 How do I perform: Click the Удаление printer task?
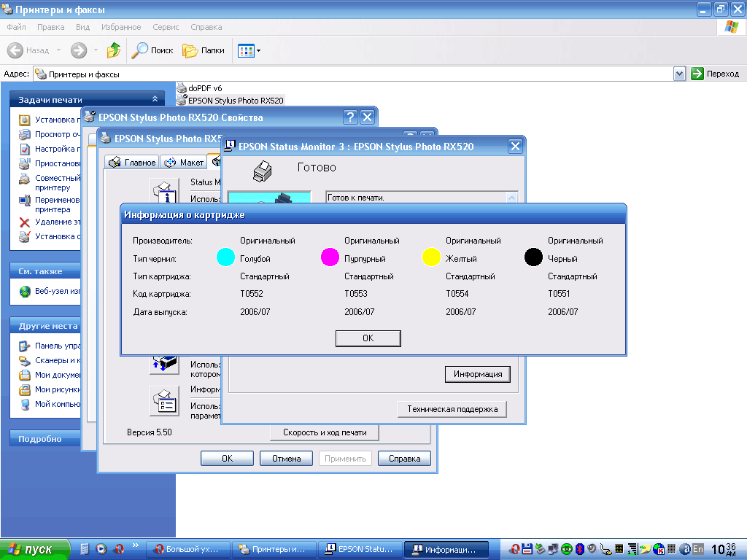pyautogui.click(x=50, y=222)
